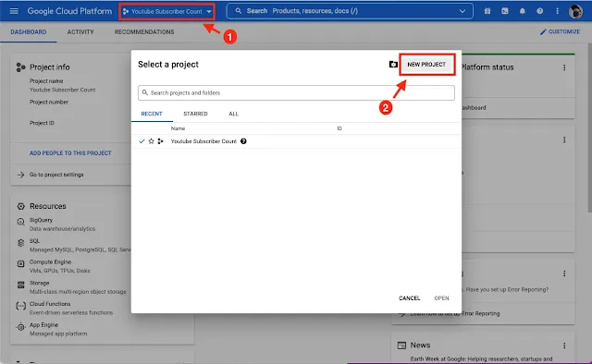The width and height of the screenshot is (592, 364).
Task: Switch to the Recommendations tab
Action: pyautogui.click(x=144, y=32)
